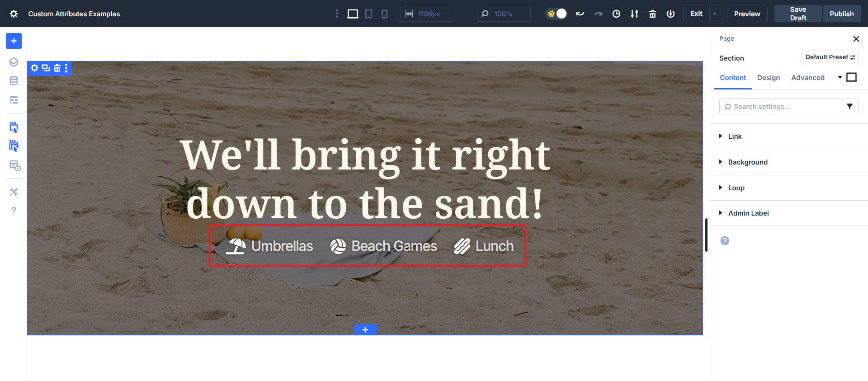Image resolution: width=868 pixels, height=381 pixels.
Task: Click the Publish button
Action: pos(841,14)
